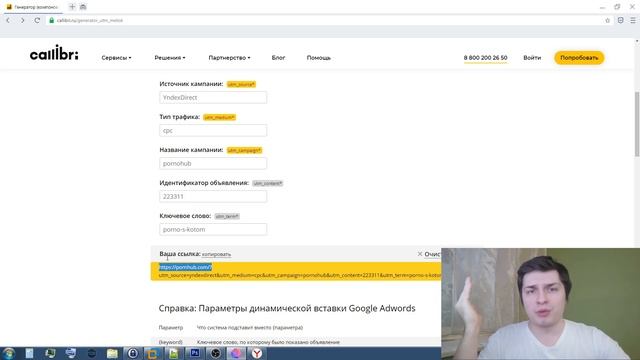The image size is (640, 360).
Task: Open the browser hamburger menu
Action: point(633,20)
